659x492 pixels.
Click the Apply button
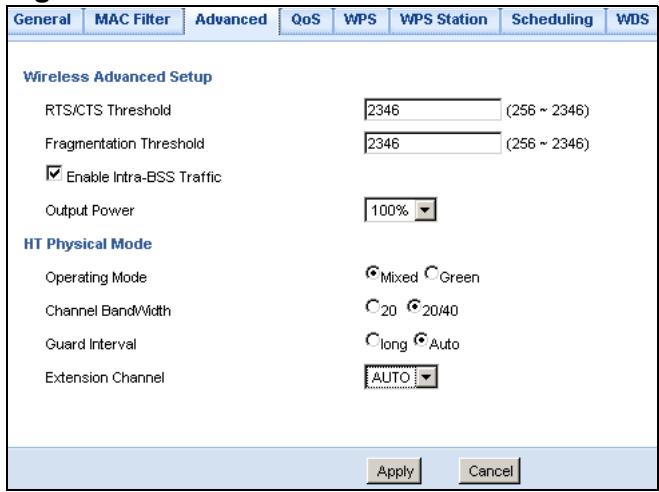394,471
